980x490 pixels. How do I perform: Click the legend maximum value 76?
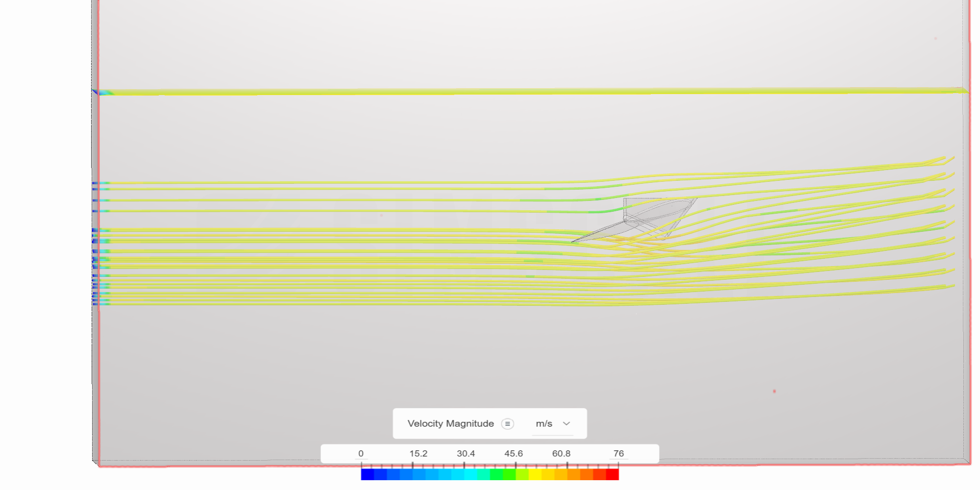[618, 454]
